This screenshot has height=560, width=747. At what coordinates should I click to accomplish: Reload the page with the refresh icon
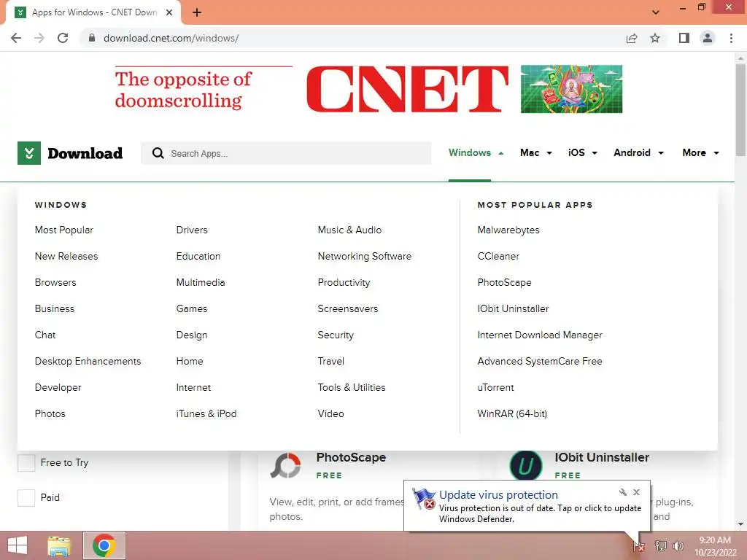[63, 38]
